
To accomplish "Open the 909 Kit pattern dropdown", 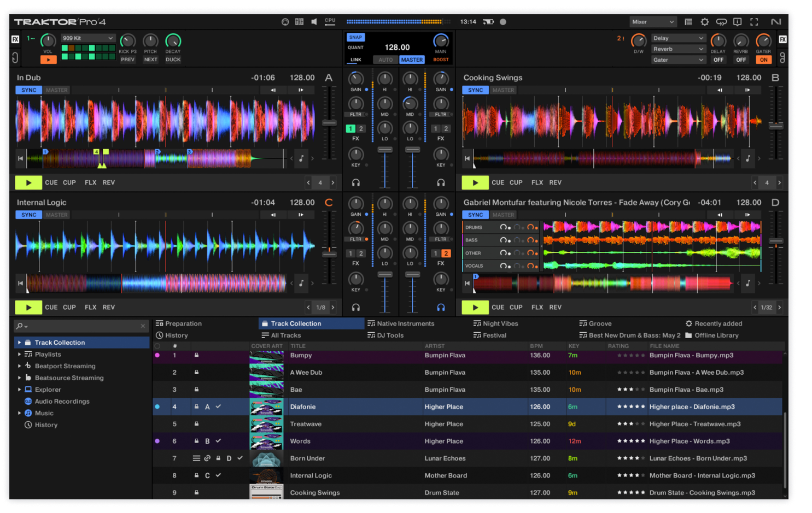I will click(88, 38).
